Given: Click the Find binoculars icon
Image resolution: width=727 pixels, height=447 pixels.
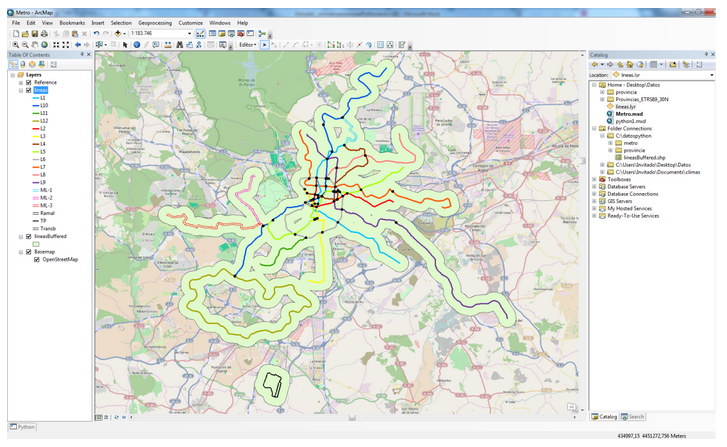Looking at the screenshot, I should (x=179, y=45).
